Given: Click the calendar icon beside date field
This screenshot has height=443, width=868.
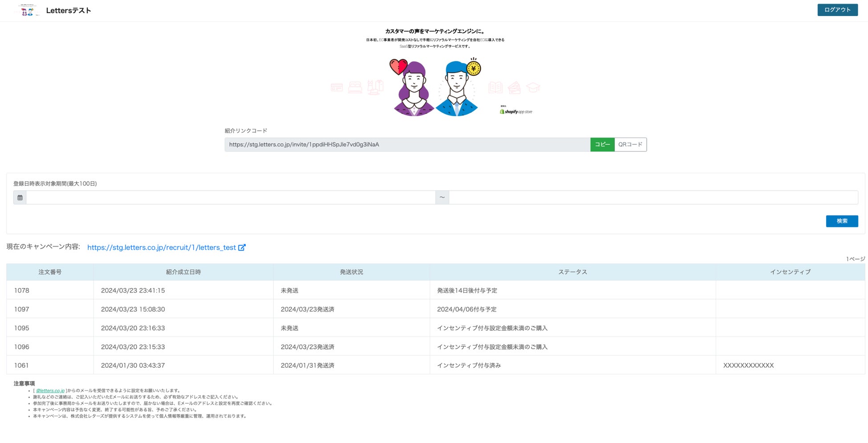Looking at the screenshot, I should pos(20,198).
